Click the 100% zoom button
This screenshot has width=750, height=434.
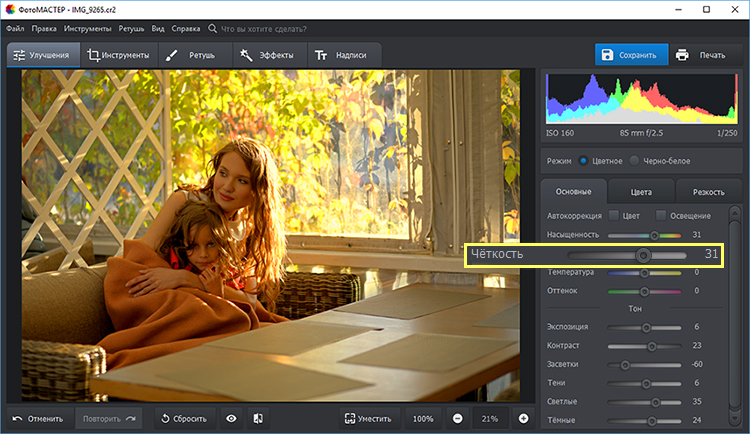click(423, 418)
